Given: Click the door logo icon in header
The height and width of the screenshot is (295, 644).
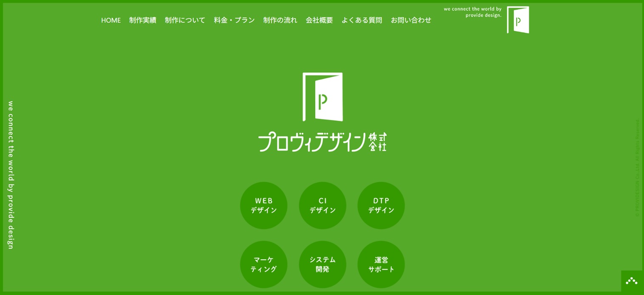Looking at the screenshot, I should (518, 20).
